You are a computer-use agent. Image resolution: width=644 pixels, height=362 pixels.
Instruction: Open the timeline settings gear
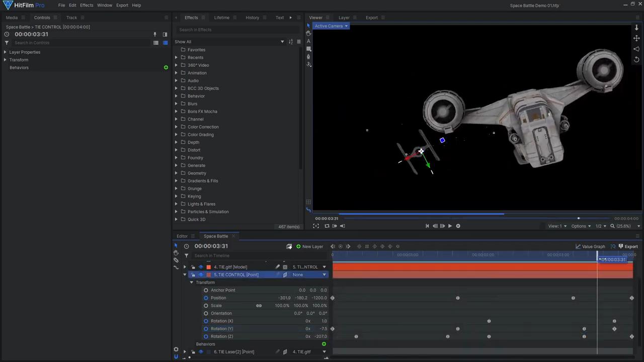coord(176,349)
